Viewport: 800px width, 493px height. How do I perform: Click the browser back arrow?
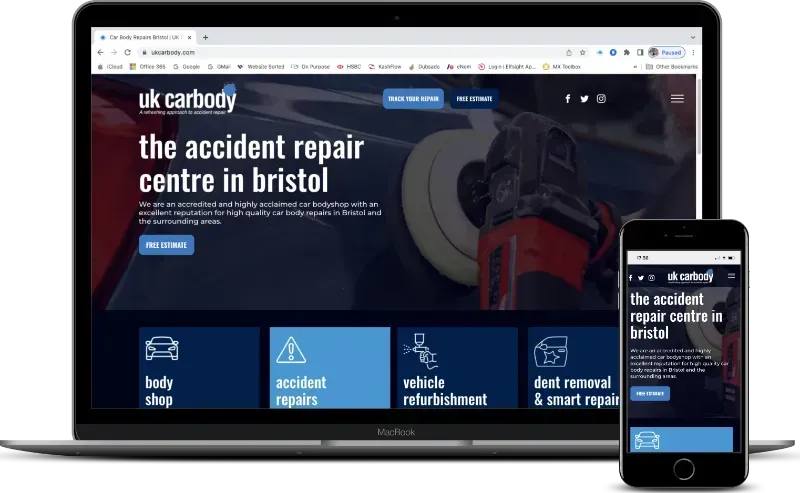(x=101, y=52)
